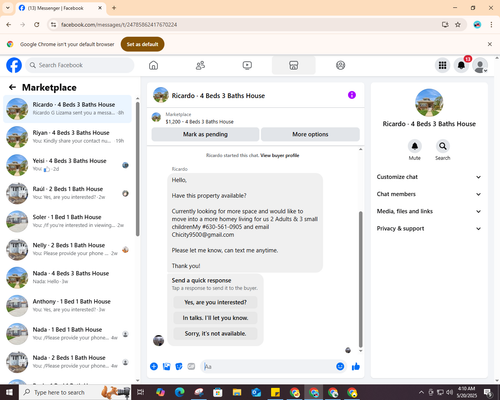Open Task View on taskbar

coord(141,392)
